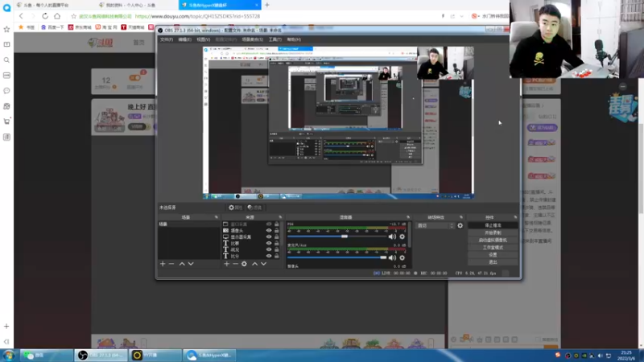Toggle visibility of 摄像头 source
Viewport: 644px width, 362px height.
click(x=269, y=231)
